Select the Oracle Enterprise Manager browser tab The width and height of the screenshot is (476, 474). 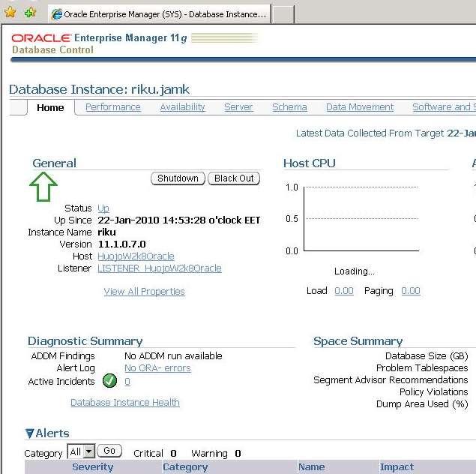click(159, 14)
